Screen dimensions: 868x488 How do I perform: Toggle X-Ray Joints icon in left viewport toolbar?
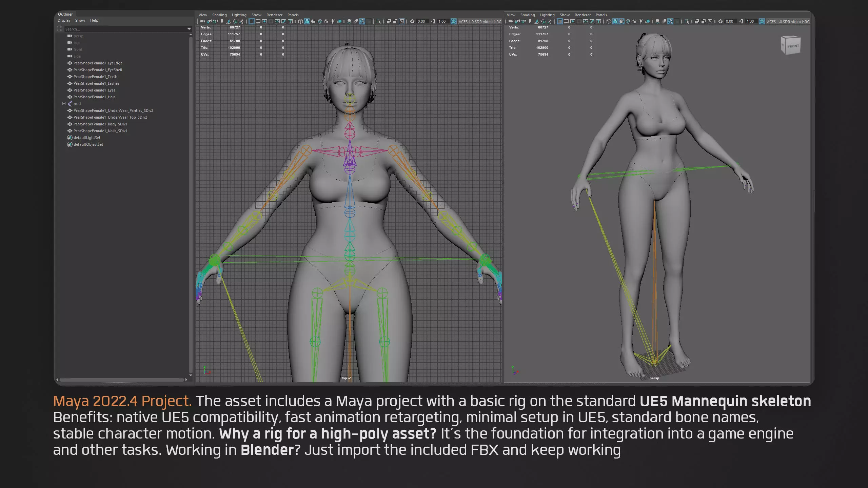[402, 21]
